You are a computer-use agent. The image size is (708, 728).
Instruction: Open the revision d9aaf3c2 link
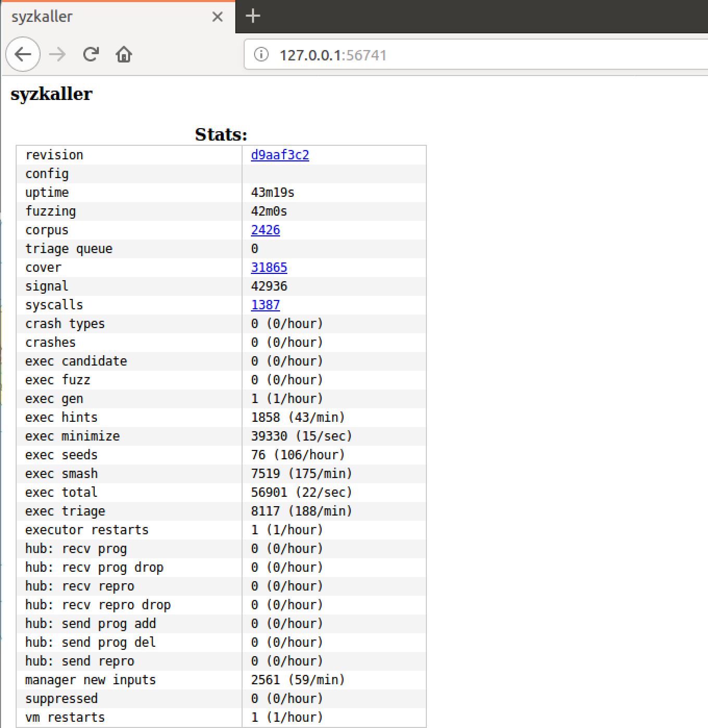pos(280,155)
